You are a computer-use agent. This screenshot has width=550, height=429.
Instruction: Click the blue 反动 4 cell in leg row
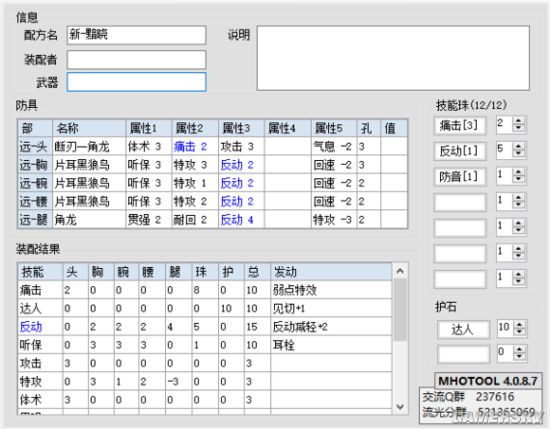tap(241, 220)
